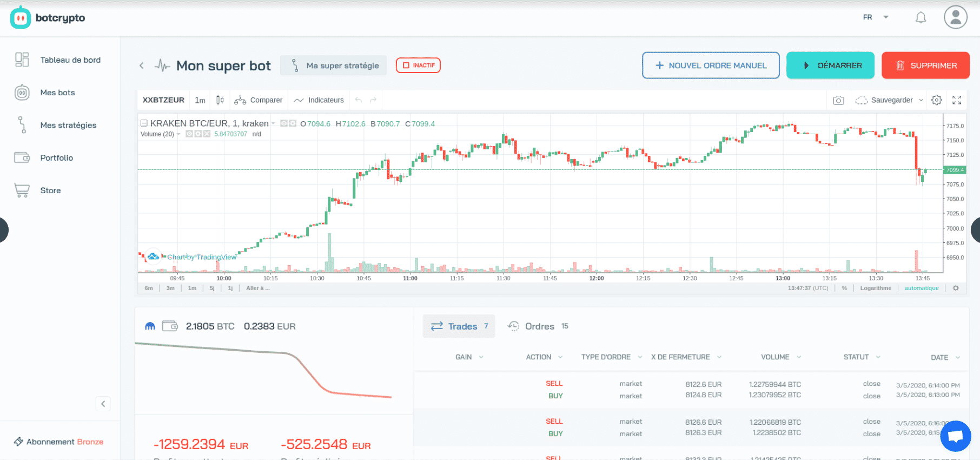Delete the bot with SUPPRIMER

coord(925,65)
